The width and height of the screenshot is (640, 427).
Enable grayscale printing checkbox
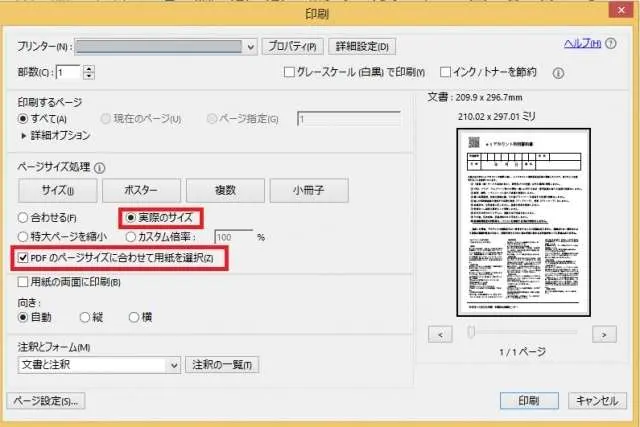[x=290, y=73]
